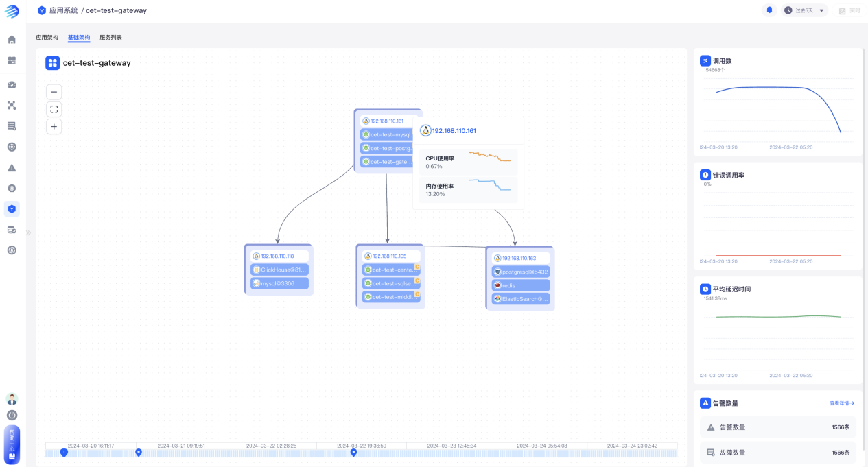Open the topology nodes sidebar icon
Screen dimensions: 868x467
click(12, 106)
